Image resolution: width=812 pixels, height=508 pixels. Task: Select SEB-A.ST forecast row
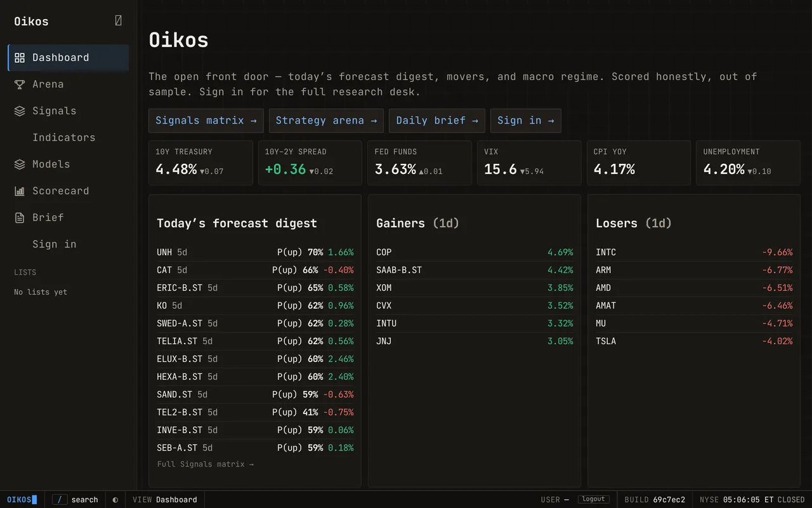click(255, 448)
